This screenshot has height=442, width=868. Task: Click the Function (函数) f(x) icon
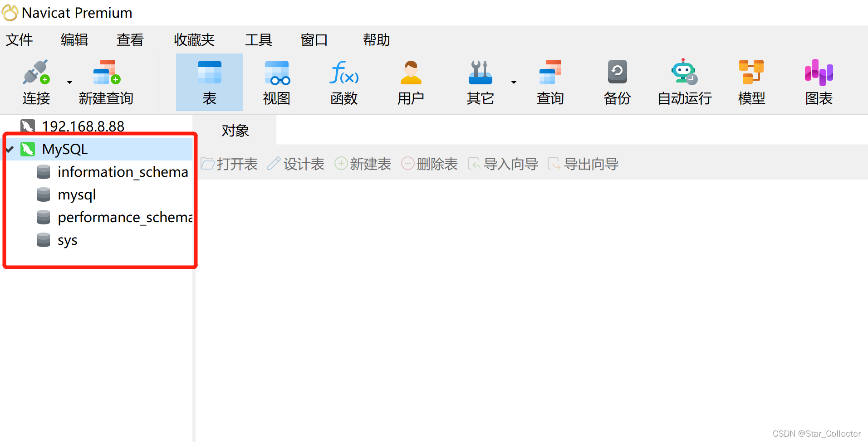[344, 73]
